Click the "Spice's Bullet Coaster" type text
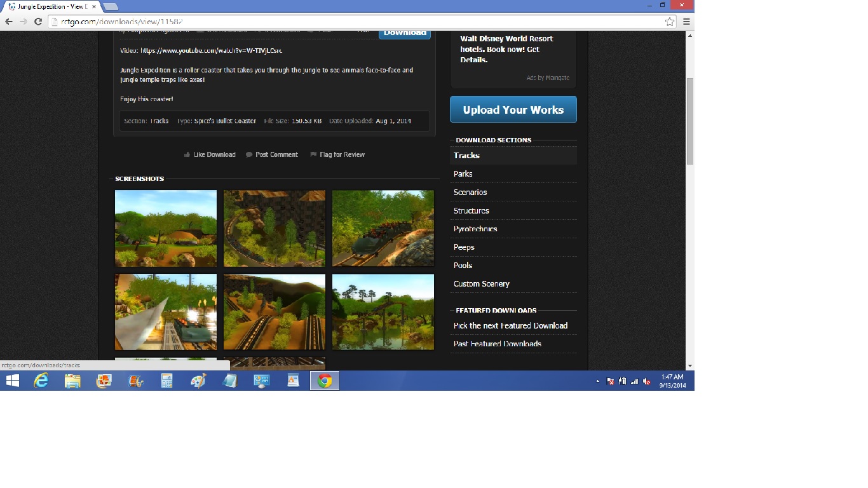This screenshot has height=488, width=868. [x=225, y=121]
